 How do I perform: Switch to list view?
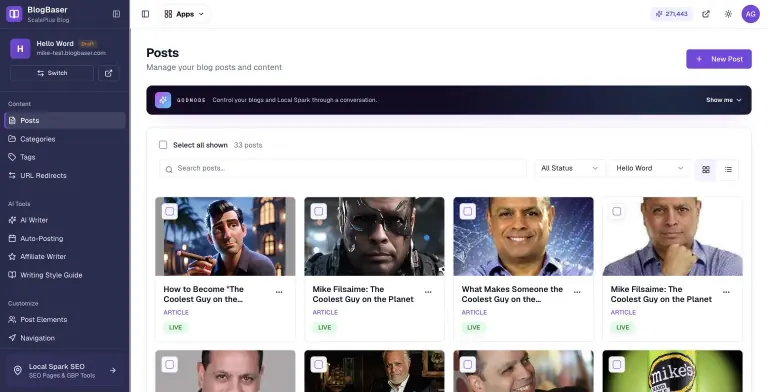[x=728, y=170]
